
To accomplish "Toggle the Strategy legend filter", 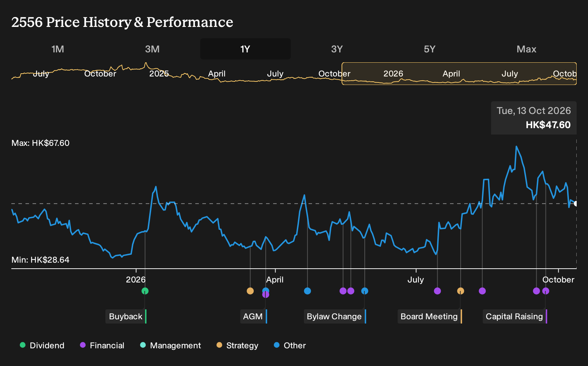I will (237, 345).
